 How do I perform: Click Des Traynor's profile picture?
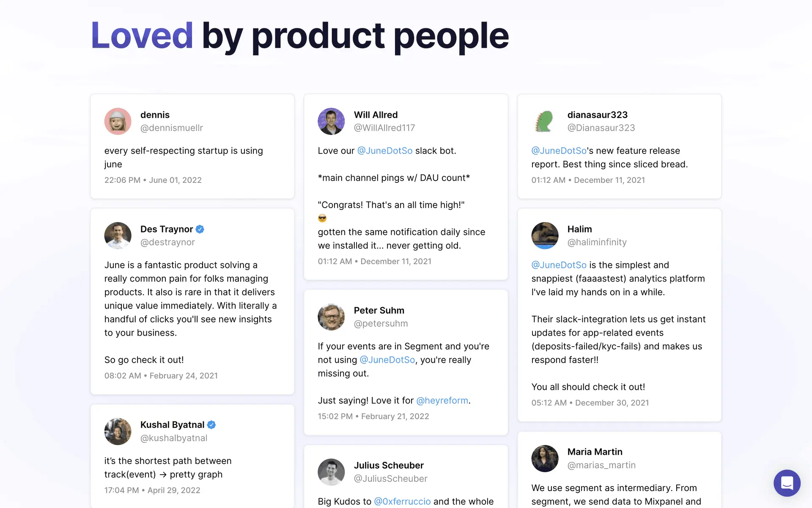point(118,236)
